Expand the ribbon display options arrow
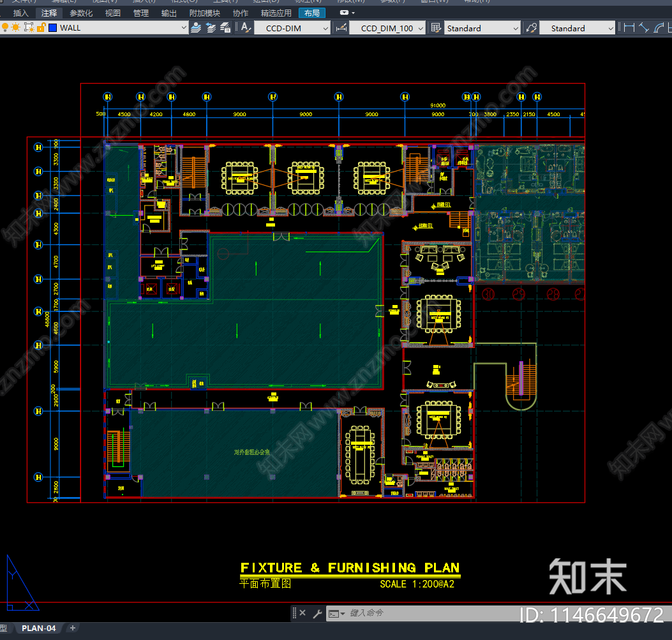672x640 pixels. click(353, 13)
